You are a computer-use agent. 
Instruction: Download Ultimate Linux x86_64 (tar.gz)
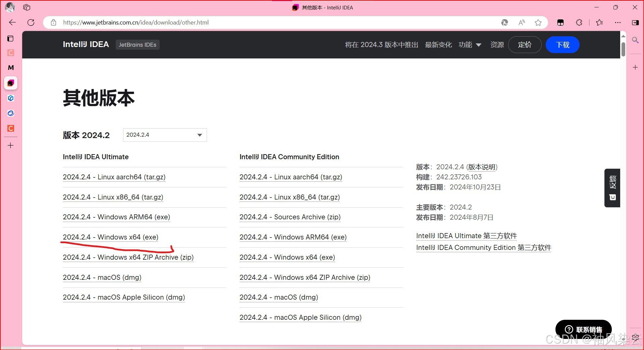pyautogui.click(x=113, y=197)
